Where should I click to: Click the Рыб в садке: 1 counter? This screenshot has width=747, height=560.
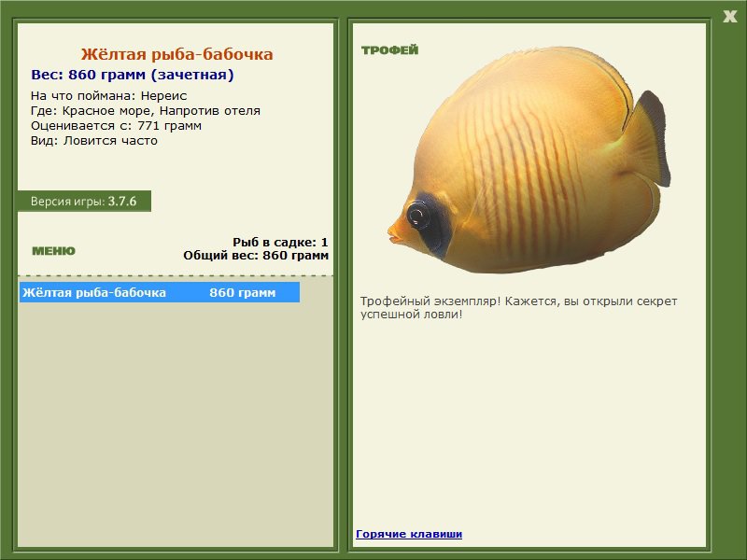pos(280,242)
